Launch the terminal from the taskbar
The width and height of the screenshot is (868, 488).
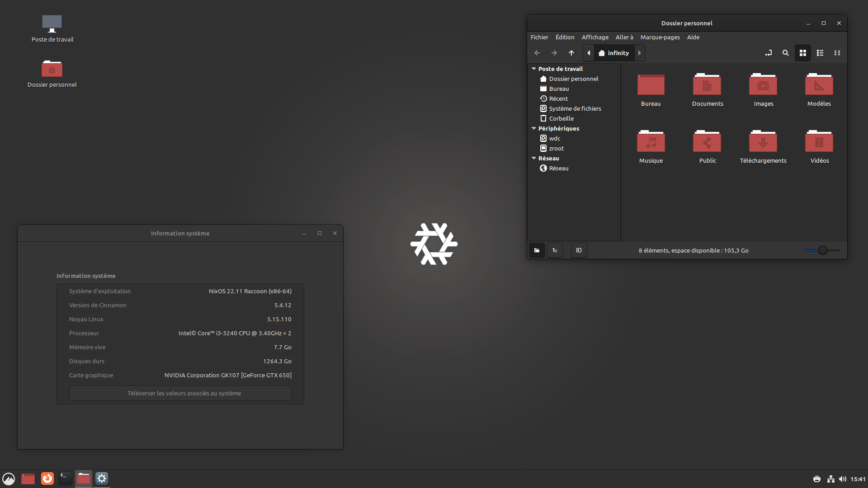click(66, 479)
